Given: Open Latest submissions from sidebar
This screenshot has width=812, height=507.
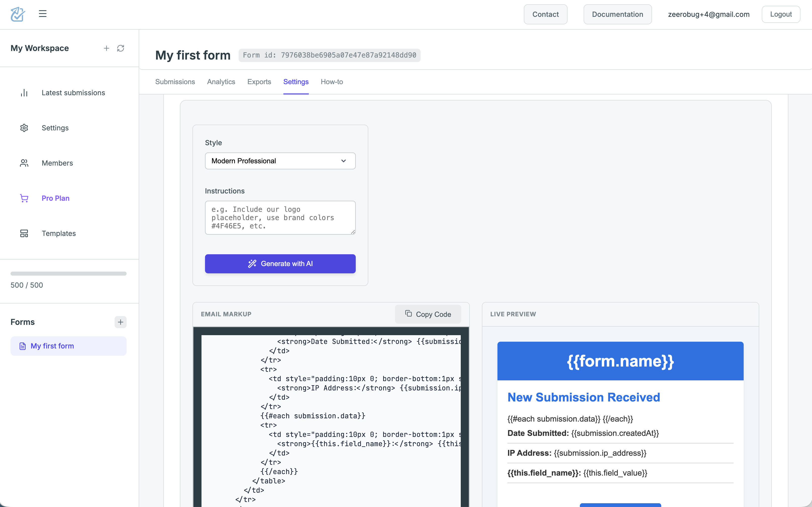Looking at the screenshot, I should [73, 93].
